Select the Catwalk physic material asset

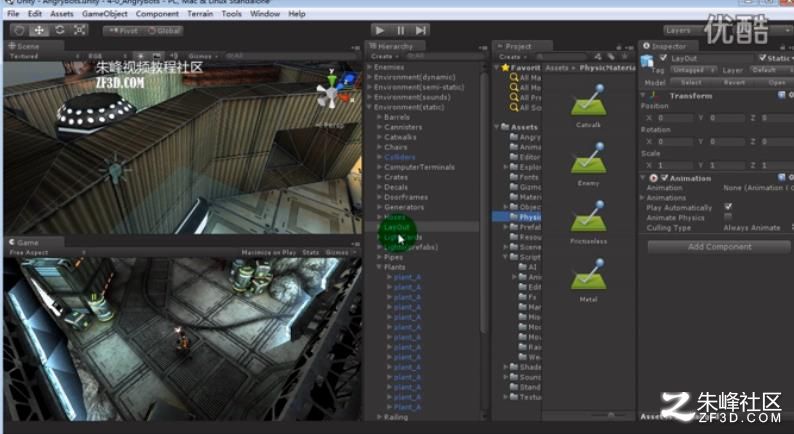pos(588,105)
